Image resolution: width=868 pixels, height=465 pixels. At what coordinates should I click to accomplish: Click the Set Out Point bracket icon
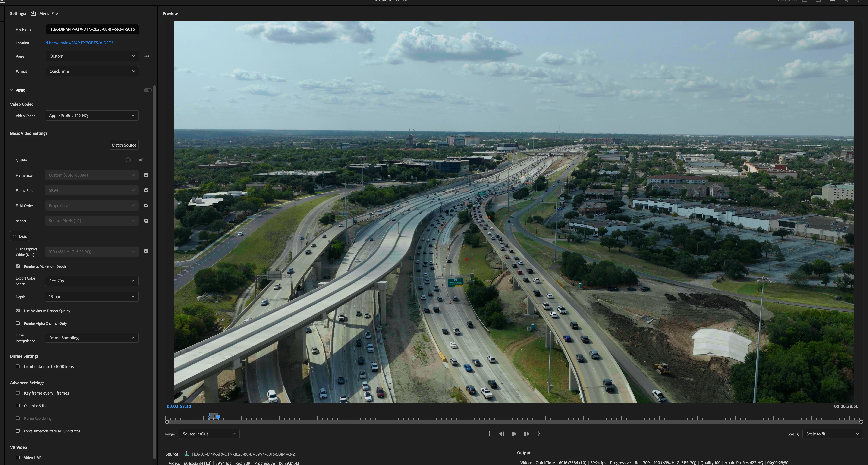point(539,434)
